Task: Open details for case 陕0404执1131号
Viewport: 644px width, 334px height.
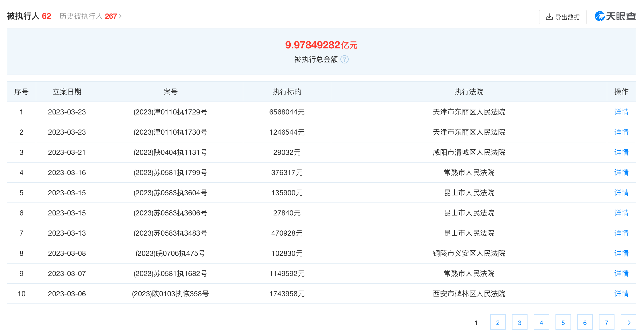Action: [x=621, y=153]
